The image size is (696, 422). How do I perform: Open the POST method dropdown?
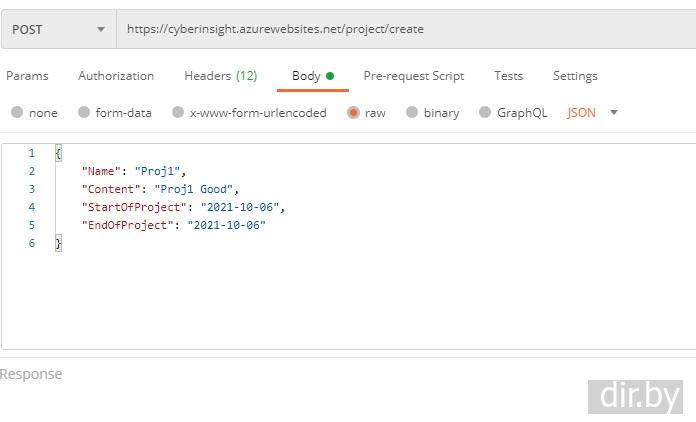click(58, 30)
